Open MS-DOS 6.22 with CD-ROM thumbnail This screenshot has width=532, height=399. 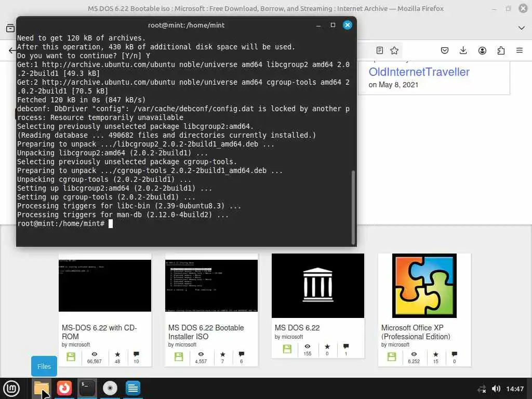pos(105,286)
